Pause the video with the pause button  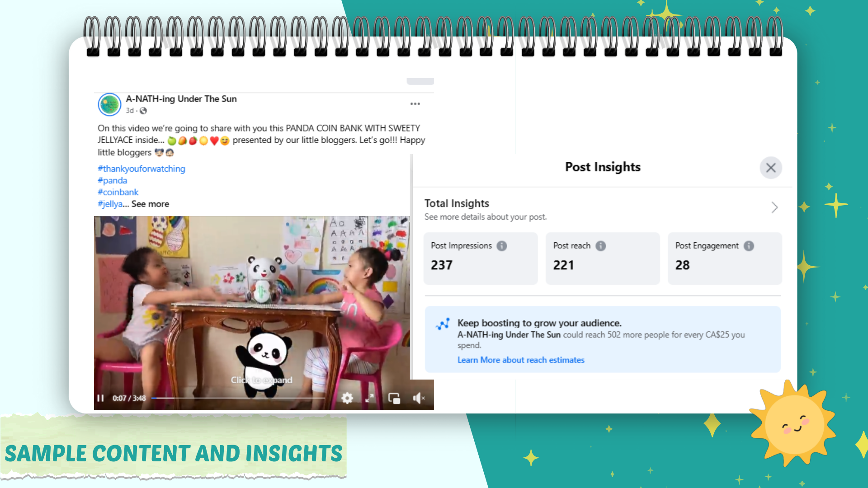pos(100,398)
